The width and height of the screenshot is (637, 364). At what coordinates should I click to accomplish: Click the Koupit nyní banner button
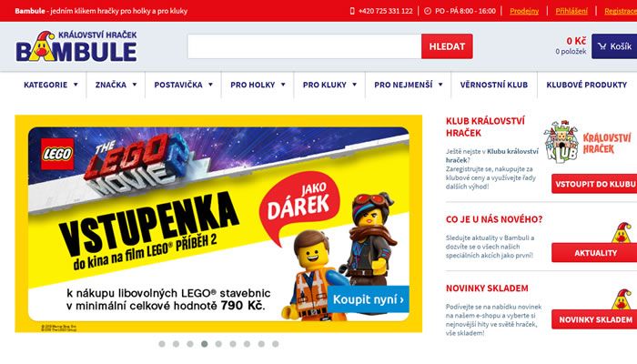pyautogui.click(x=368, y=299)
